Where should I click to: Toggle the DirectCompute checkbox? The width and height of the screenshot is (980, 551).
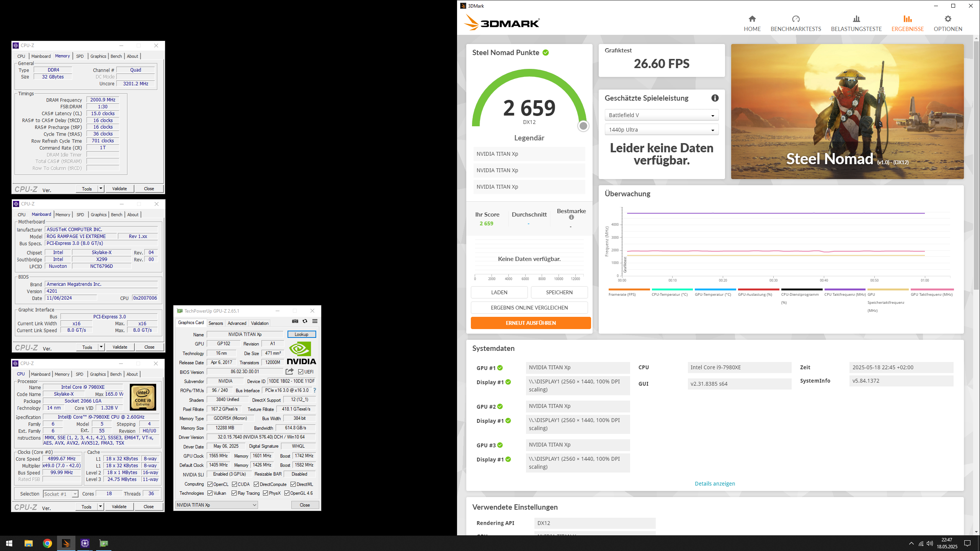(x=256, y=484)
